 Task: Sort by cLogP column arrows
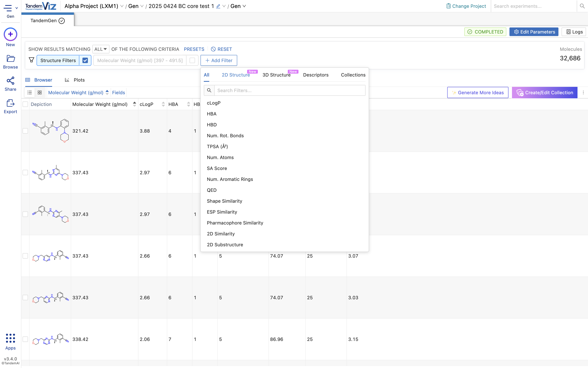coord(163,104)
